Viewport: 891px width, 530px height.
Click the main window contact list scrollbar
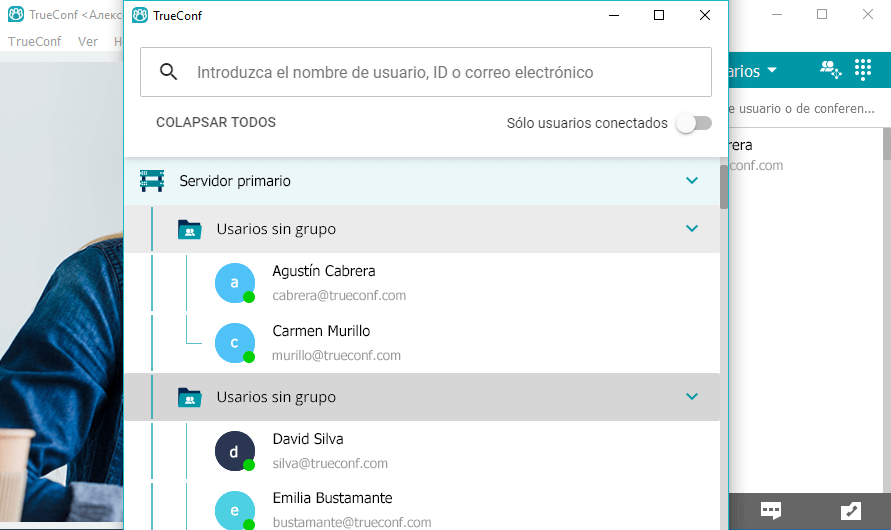[x=886, y=145]
